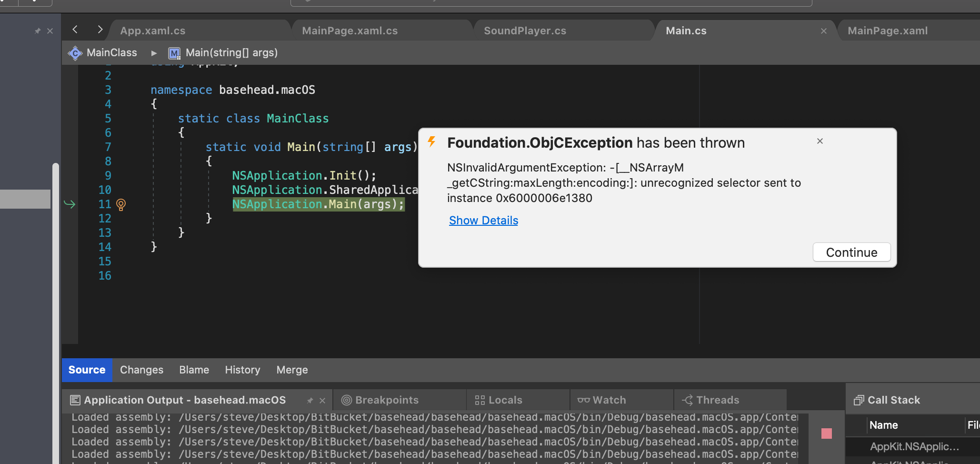This screenshot has height=464, width=980.
Task: Open the App.xaml.cs tab
Action: 153,31
